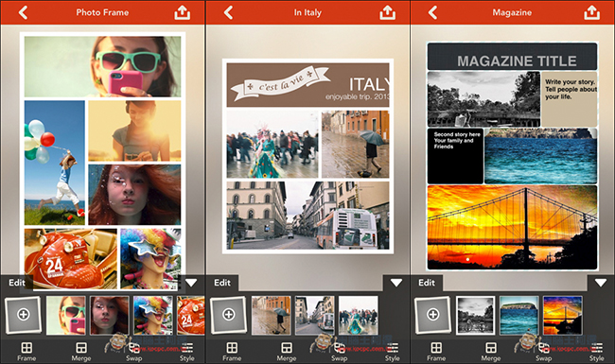Pick colorful star-glasses mannequin thumbnail in tray
Image resolution: width=615 pixels, height=364 pixels.
(153, 315)
